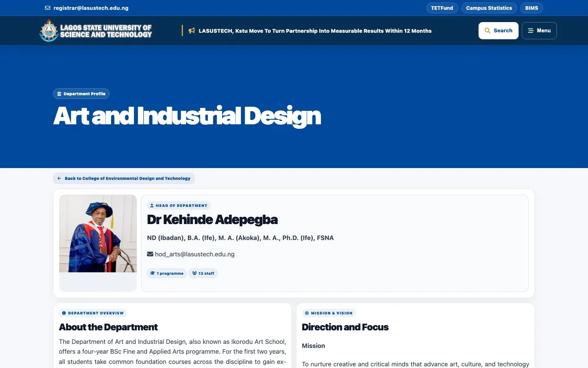588x368 pixels.
Task: Click the Mission subheading
Action: point(313,346)
